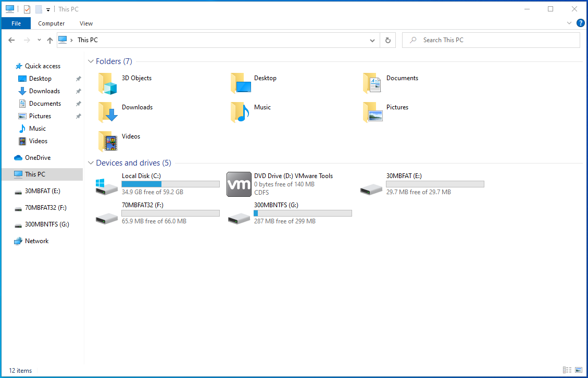This screenshot has width=588, height=378.
Task: Select OneDrive in navigation pane
Action: 37,158
